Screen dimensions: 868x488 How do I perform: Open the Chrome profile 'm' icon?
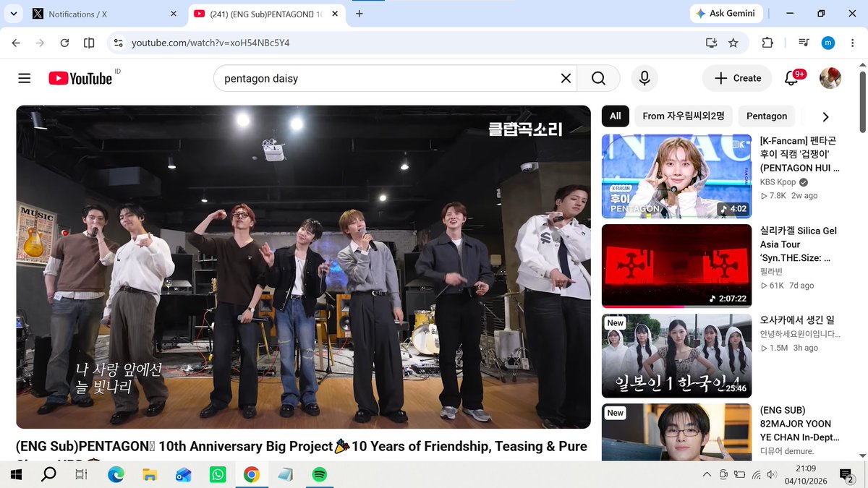[x=828, y=43]
